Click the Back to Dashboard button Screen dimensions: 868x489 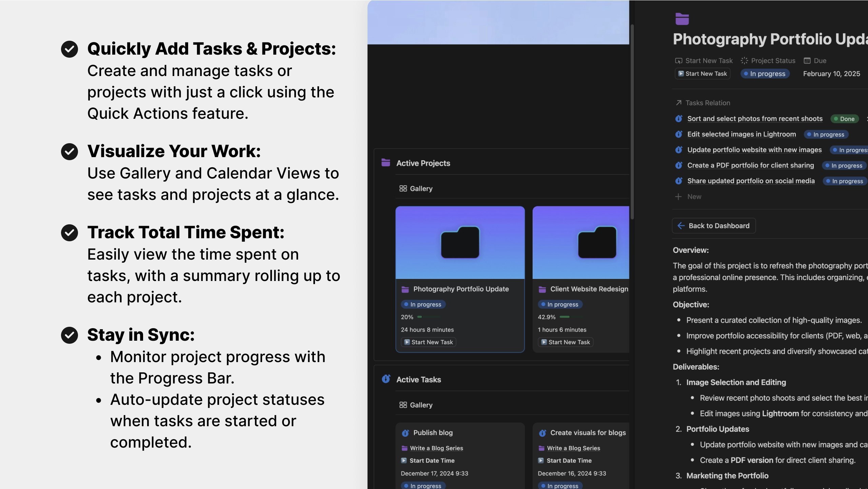point(714,225)
